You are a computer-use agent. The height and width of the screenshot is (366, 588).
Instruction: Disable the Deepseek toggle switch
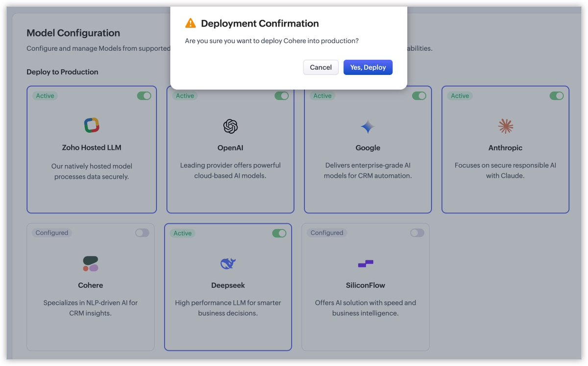279,233
